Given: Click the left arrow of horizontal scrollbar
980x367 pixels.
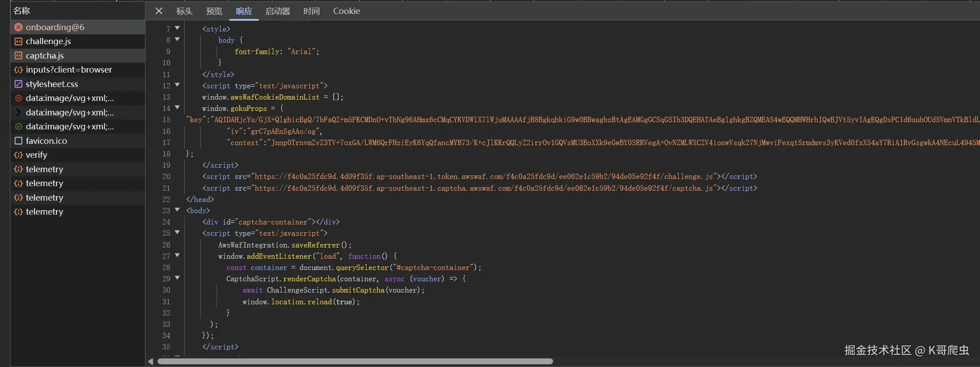Looking at the screenshot, I should 151,362.
